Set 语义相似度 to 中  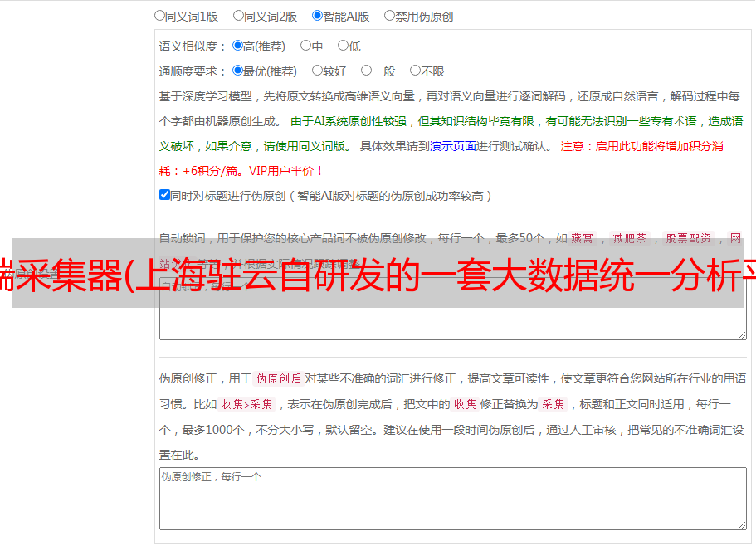[305, 46]
